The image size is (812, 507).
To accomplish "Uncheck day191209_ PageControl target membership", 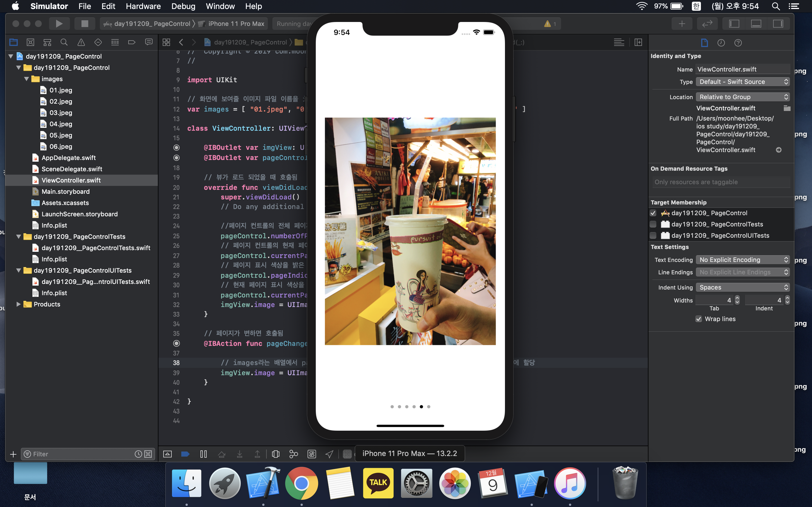I will [x=653, y=213].
